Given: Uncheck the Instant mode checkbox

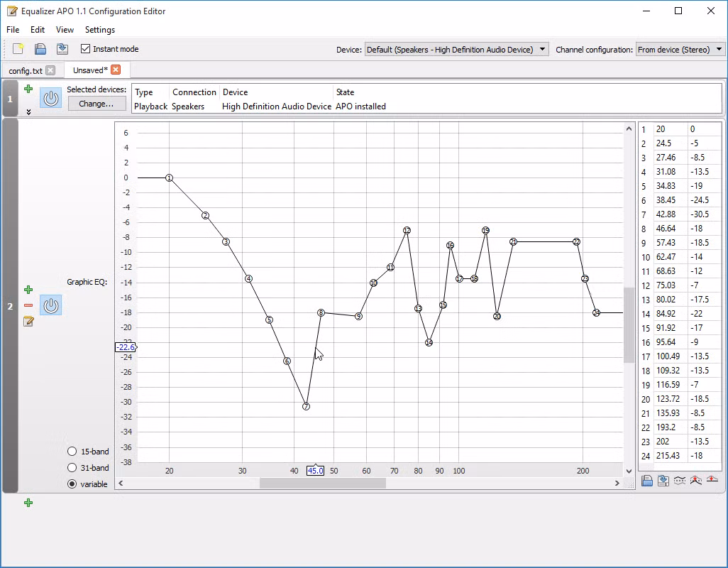Looking at the screenshot, I should (x=86, y=49).
